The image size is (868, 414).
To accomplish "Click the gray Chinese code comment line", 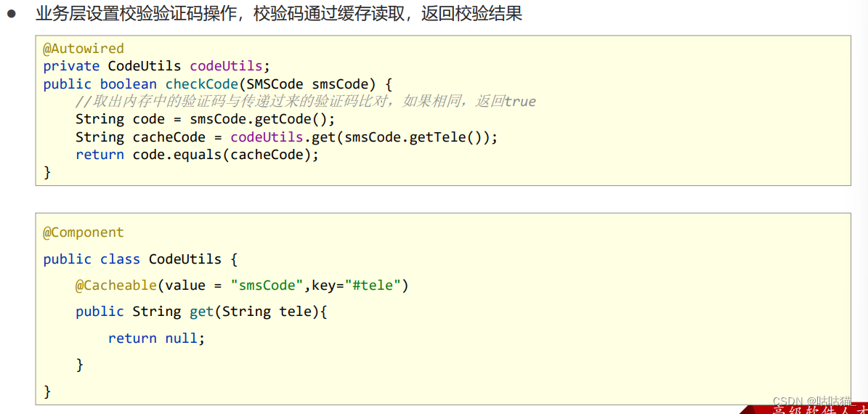I will tap(305, 101).
